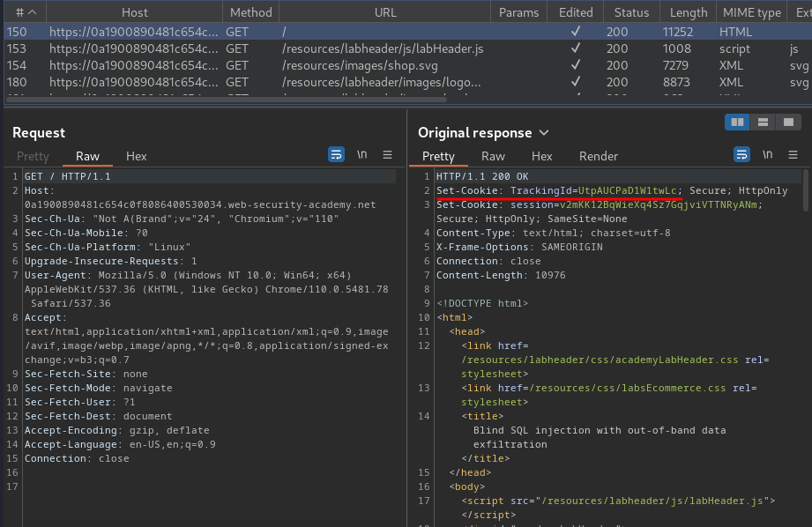Click the X-Frame-Options: SAMEORIGIN header
This screenshot has width=812, height=527.
tap(519, 247)
